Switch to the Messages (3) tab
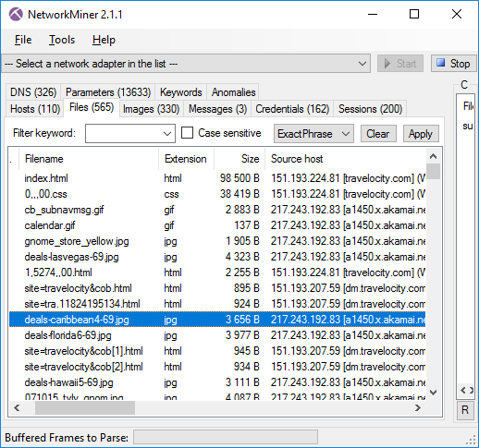This screenshot has width=479, height=448. (x=217, y=109)
